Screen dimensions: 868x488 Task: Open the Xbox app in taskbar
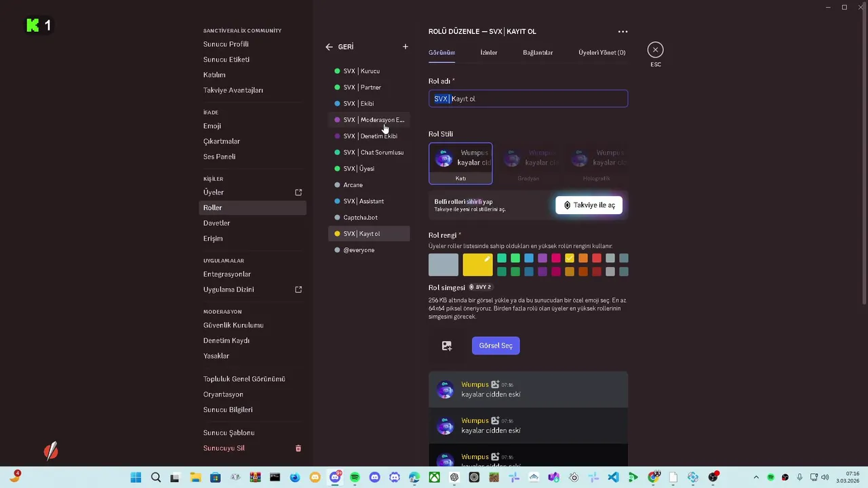click(x=434, y=478)
